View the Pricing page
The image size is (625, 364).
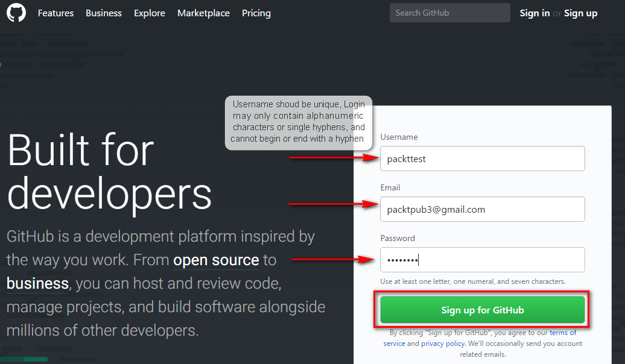coord(256,13)
